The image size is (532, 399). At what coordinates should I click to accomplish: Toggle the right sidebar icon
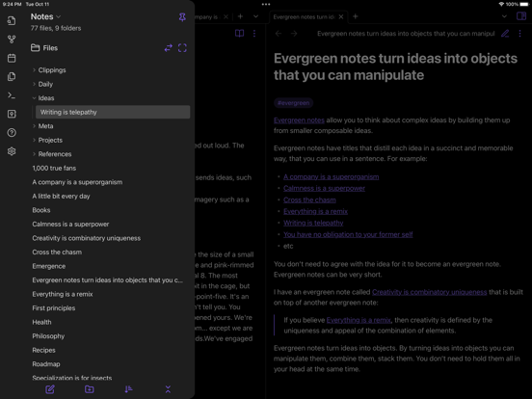pos(521,16)
